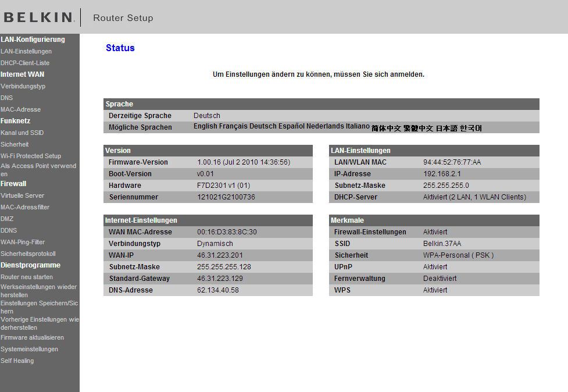Click Sicherheit value WPA-Personal ( PSK )

click(x=458, y=255)
